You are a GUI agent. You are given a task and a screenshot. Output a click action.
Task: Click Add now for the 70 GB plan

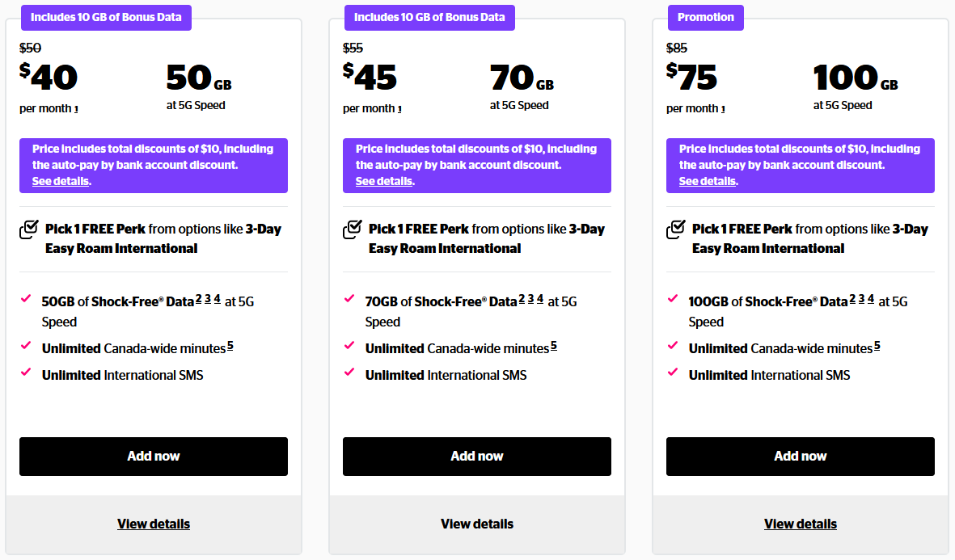coord(477,456)
